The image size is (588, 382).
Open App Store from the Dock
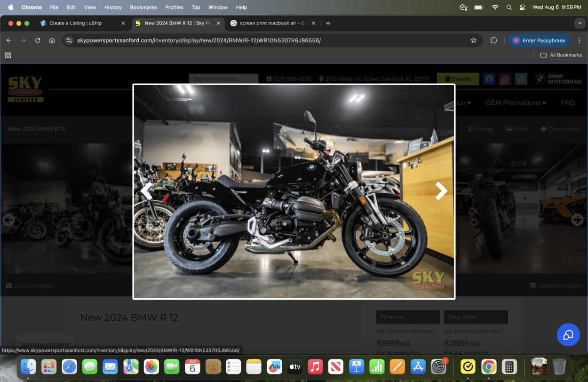tap(418, 366)
